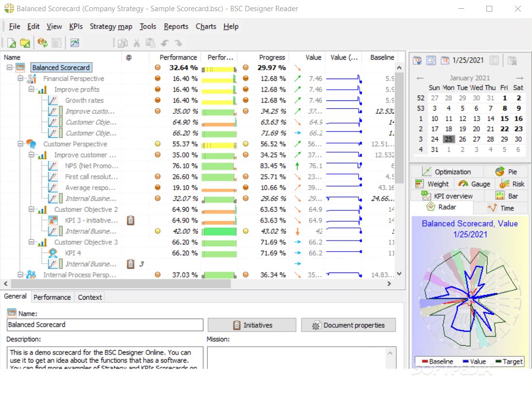Screen dimensions: 532x402
Task: Open the Strategy map menu
Action: pyautogui.click(x=111, y=27)
